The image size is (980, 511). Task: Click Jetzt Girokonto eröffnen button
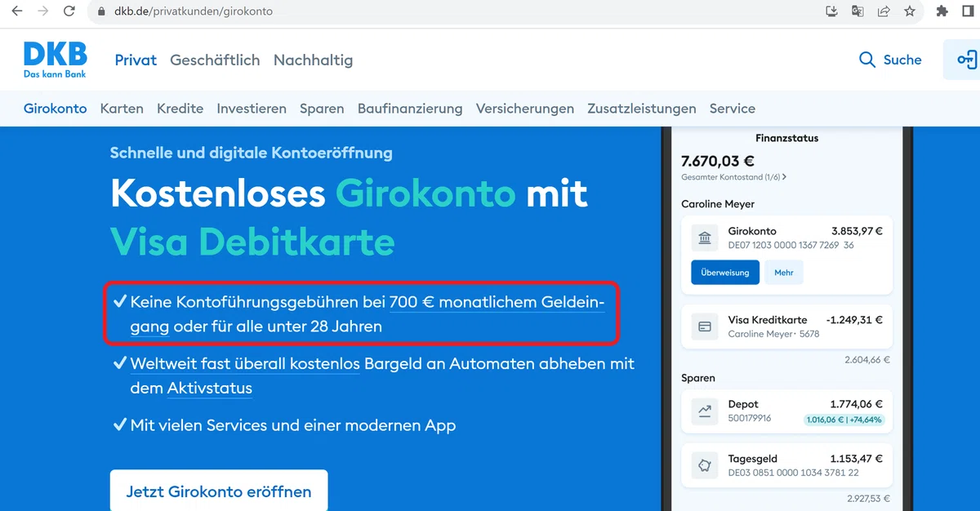[x=219, y=491]
